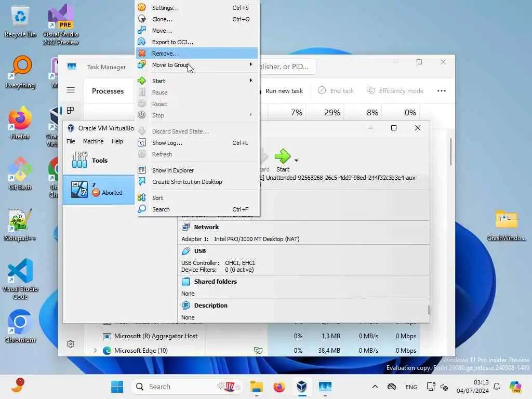Open CrashWindo... folder on desktop
532x399 pixels.
point(506,225)
